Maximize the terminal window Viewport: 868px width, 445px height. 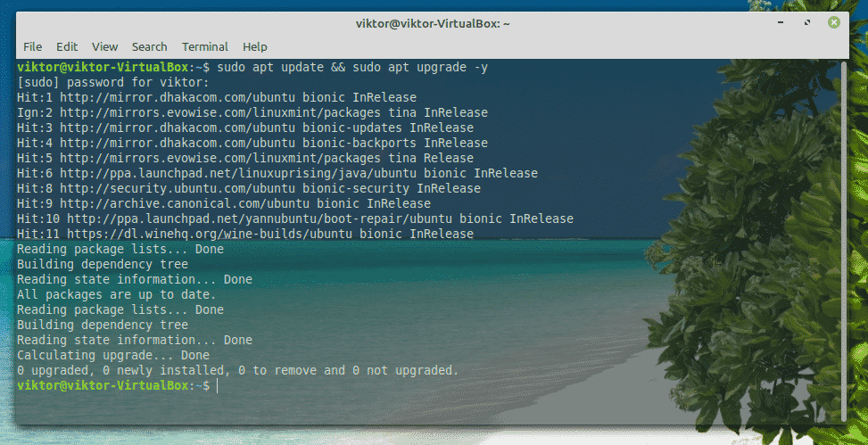click(807, 22)
